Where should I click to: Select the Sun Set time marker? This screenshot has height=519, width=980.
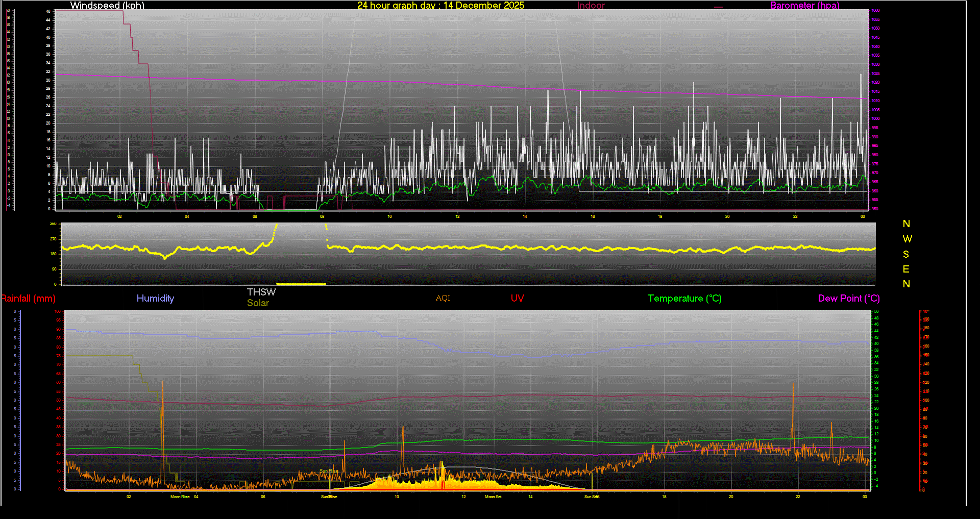click(591, 497)
